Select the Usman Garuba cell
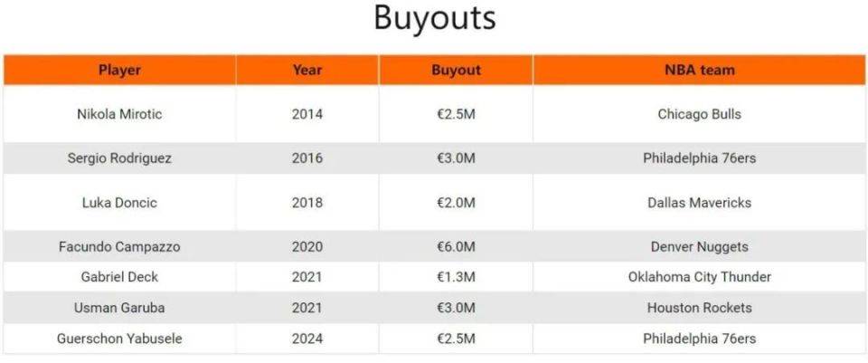Screen dimensions: 868x363 119,308
